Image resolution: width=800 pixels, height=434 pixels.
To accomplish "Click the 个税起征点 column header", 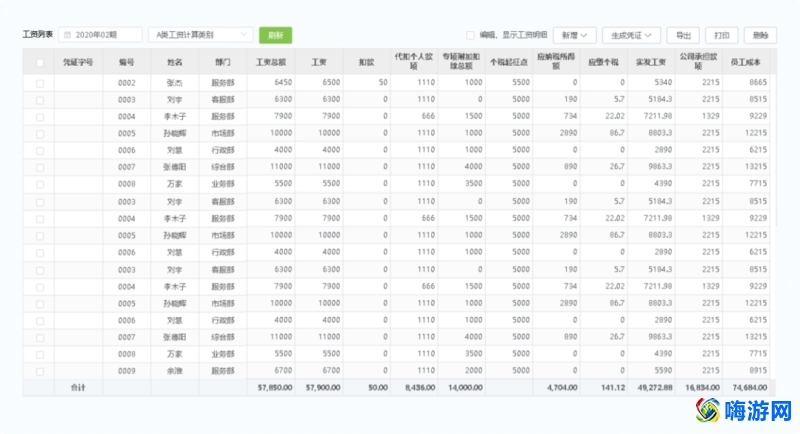I will 509,62.
